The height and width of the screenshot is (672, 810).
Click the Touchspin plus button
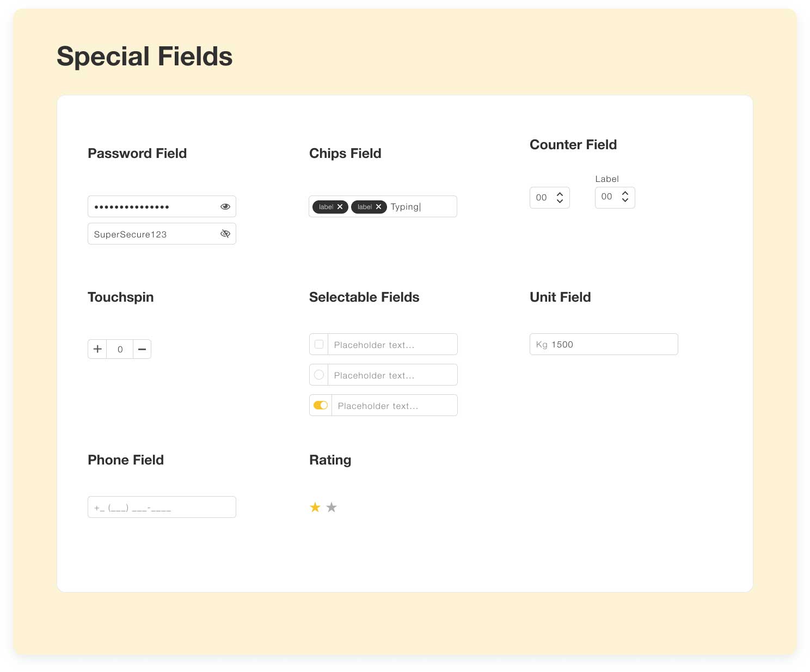97,349
